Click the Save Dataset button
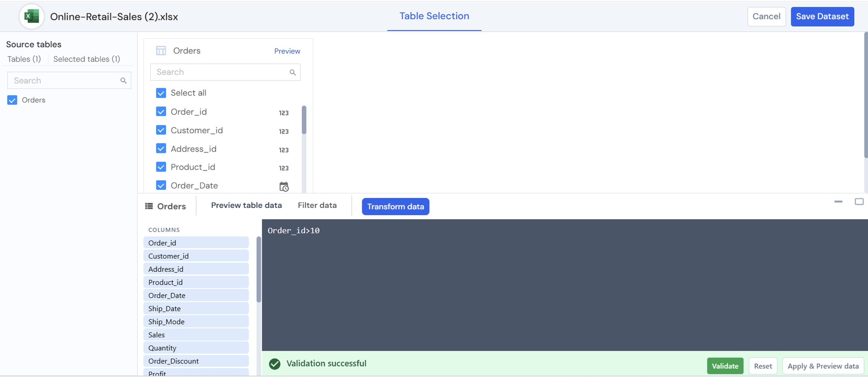868x377 pixels. pos(822,17)
